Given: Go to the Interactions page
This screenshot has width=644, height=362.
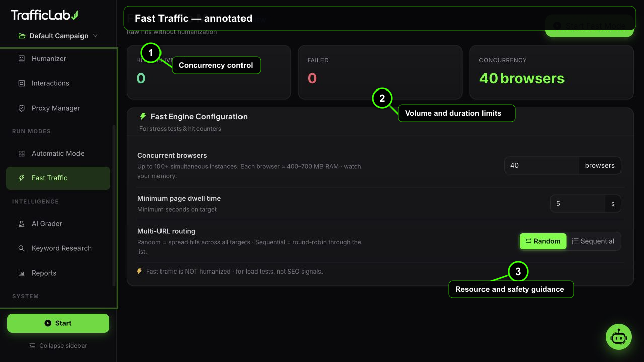Looking at the screenshot, I should coord(58,83).
